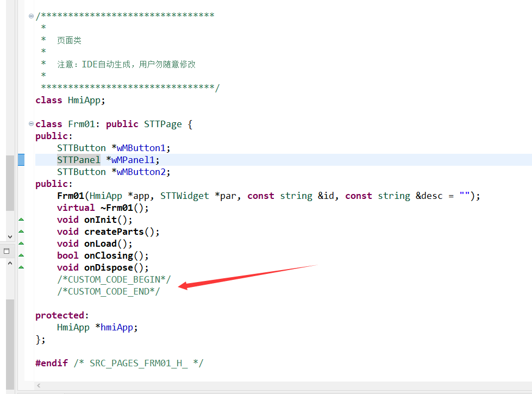532x394 pixels.
Task: Click the override marker beside createParts()
Action: tap(21, 232)
